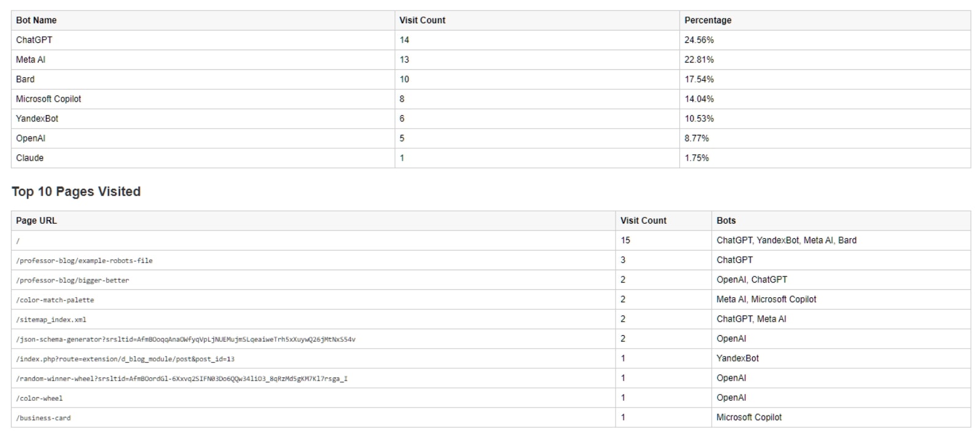Viewport: 980px width, 432px height.
Task: Select "/professor-blog/example-robots-file" URL
Action: click(85, 260)
